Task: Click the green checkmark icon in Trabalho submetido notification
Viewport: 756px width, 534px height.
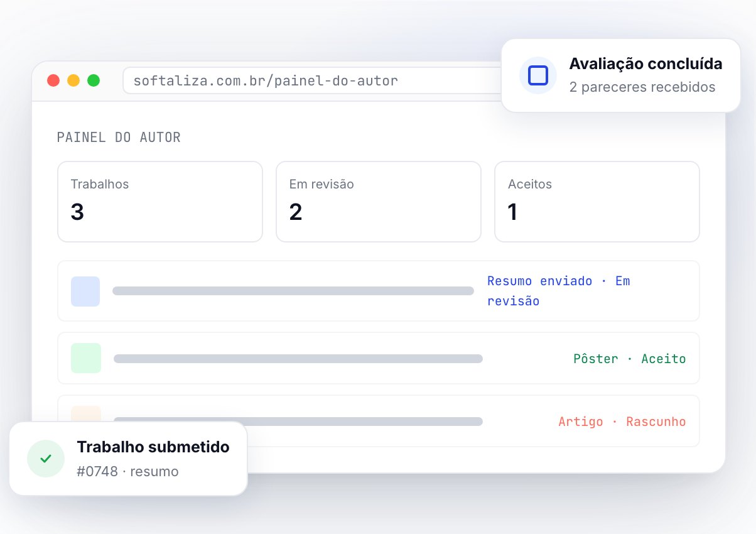Action: point(46,459)
